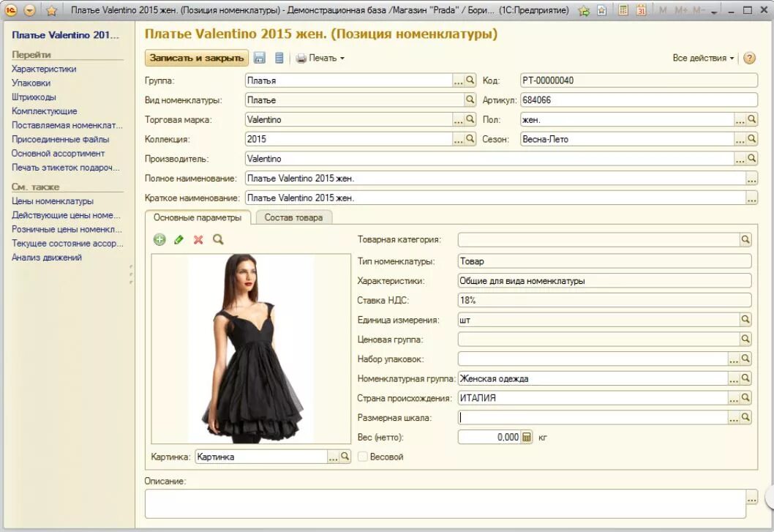Open Анализ движений link in sidebar
The image size is (774, 532).
point(47,258)
